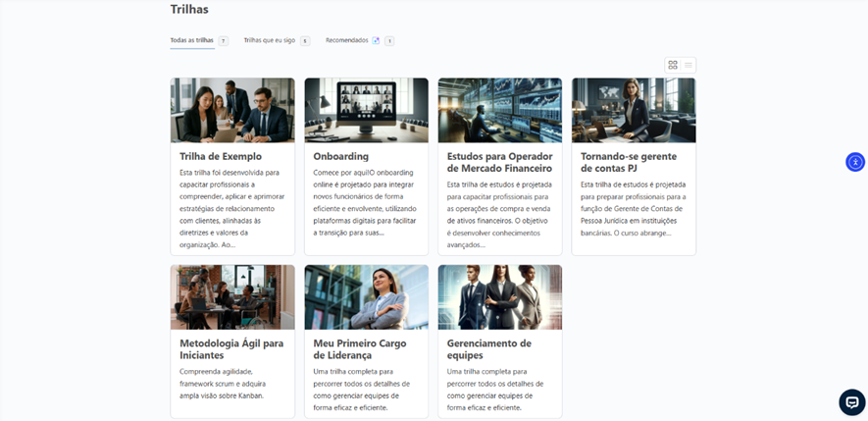Open the Trilha de Exemplo title
The height and width of the screenshot is (421, 868).
tap(221, 156)
